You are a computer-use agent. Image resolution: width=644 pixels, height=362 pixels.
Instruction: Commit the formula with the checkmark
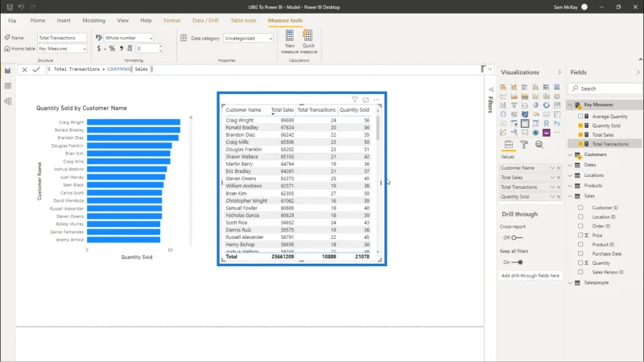(36, 69)
